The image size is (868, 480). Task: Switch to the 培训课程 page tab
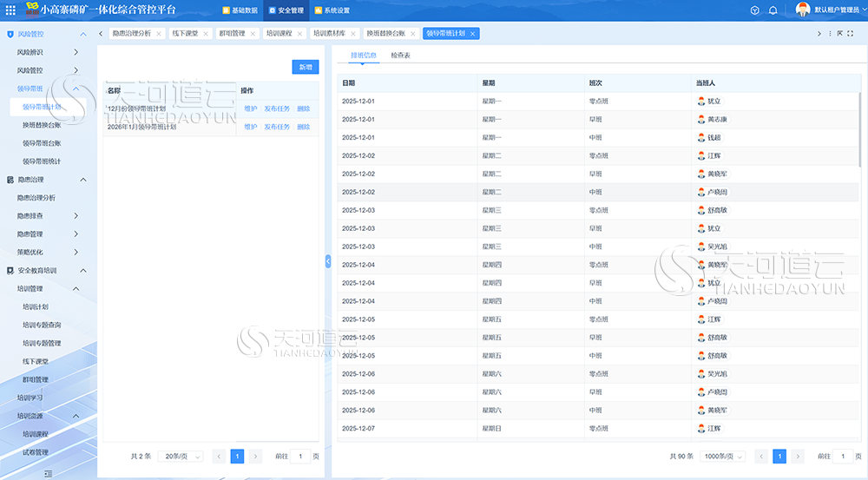pos(279,34)
